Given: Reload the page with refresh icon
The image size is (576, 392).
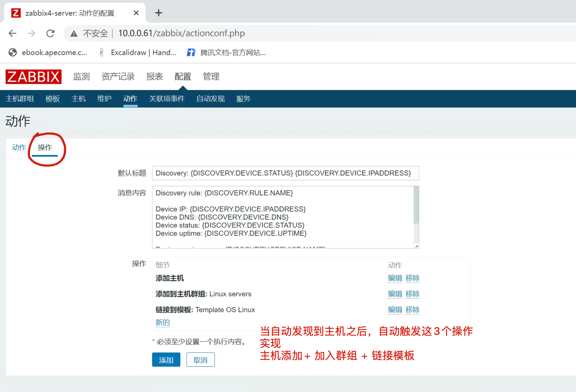Looking at the screenshot, I should [50, 33].
